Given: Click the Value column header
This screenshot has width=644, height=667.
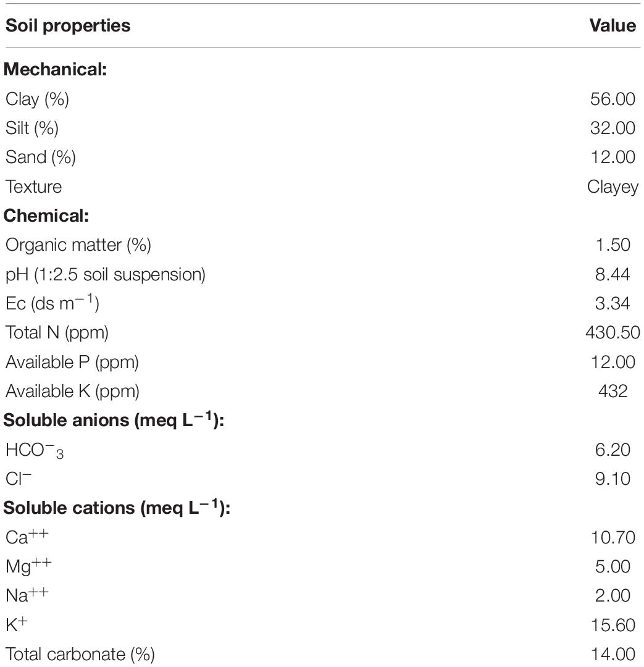Looking at the screenshot, I should click(613, 25).
